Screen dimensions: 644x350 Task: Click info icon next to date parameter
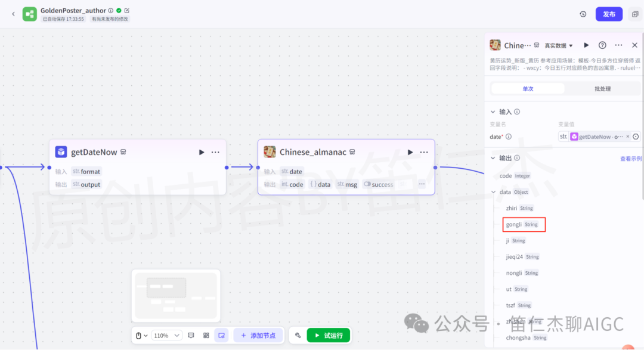pyautogui.click(x=509, y=137)
